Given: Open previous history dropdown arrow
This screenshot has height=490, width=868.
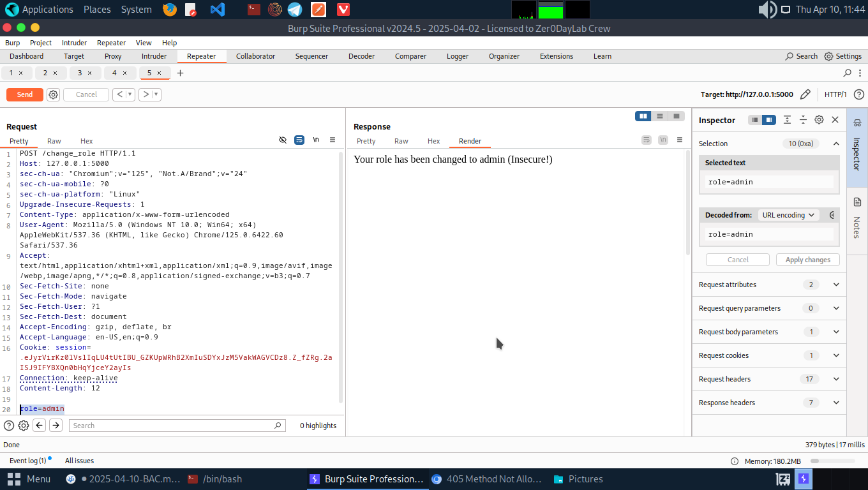Looking at the screenshot, I should point(130,94).
